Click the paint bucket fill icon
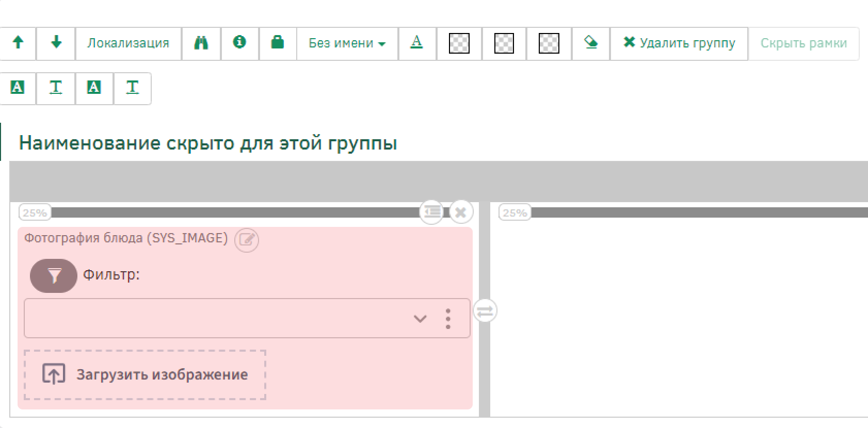The width and height of the screenshot is (868, 428). [x=591, y=43]
